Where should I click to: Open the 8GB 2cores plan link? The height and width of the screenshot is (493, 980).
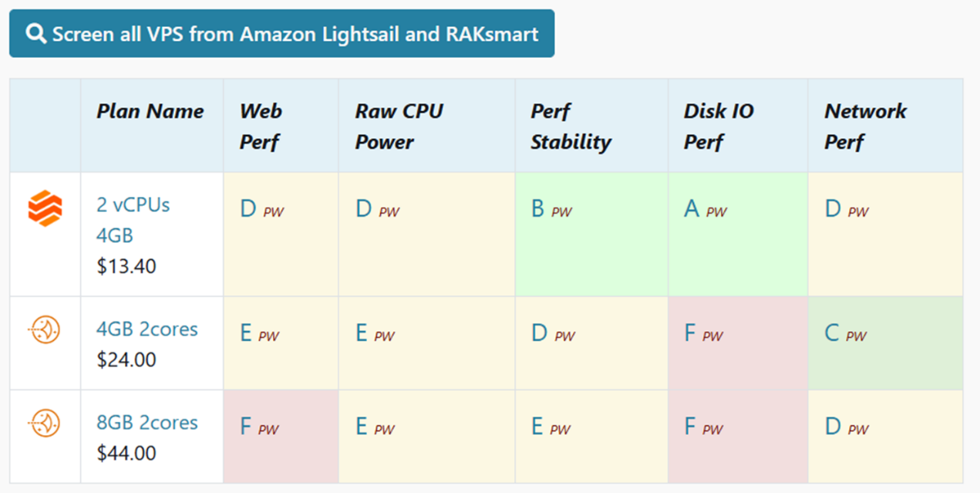(x=146, y=423)
